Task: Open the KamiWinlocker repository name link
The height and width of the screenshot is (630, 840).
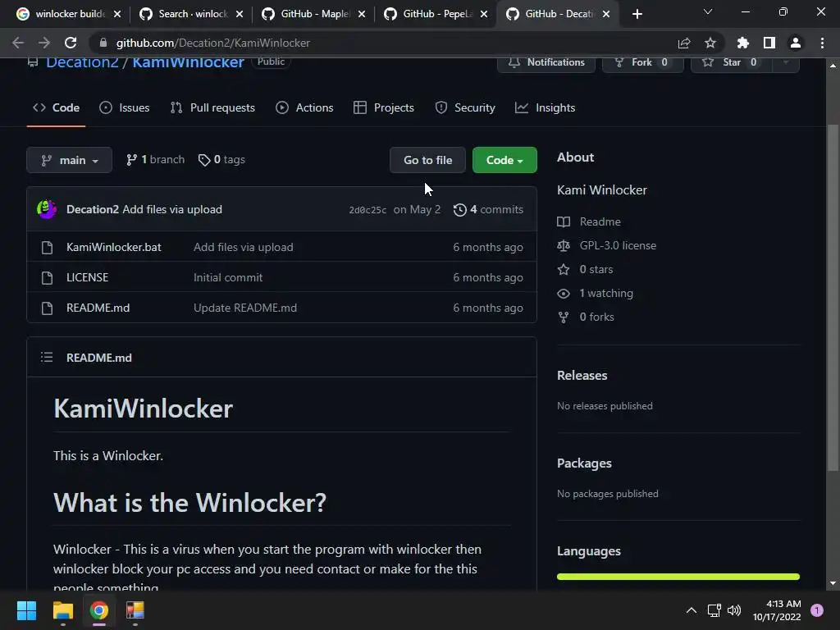Action: click(188, 62)
